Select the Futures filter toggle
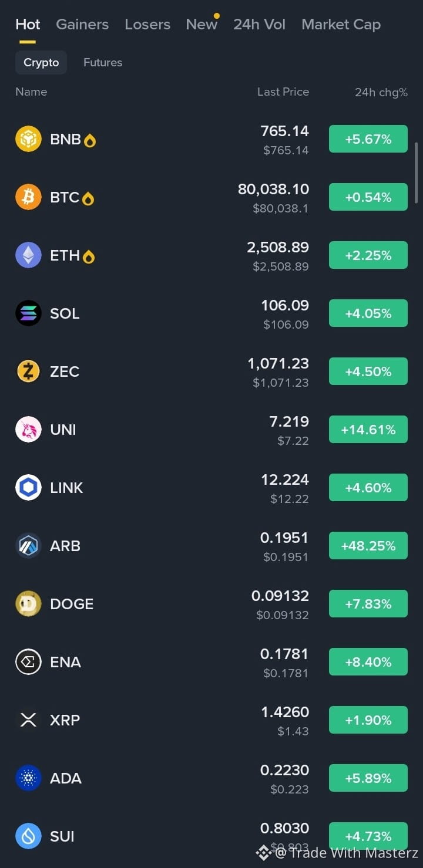 point(103,62)
